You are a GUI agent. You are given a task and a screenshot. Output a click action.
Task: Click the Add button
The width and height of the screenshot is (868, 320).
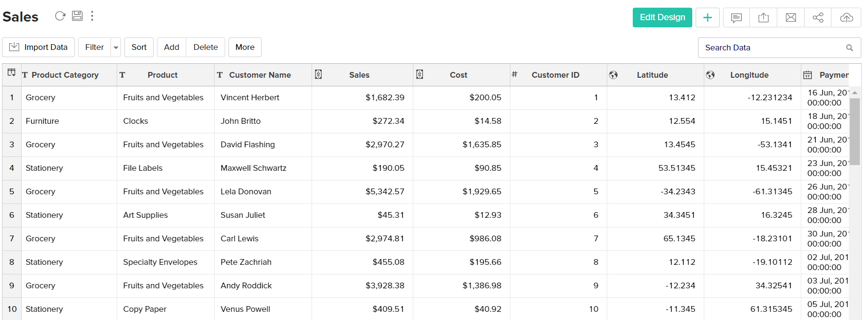click(x=171, y=47)
